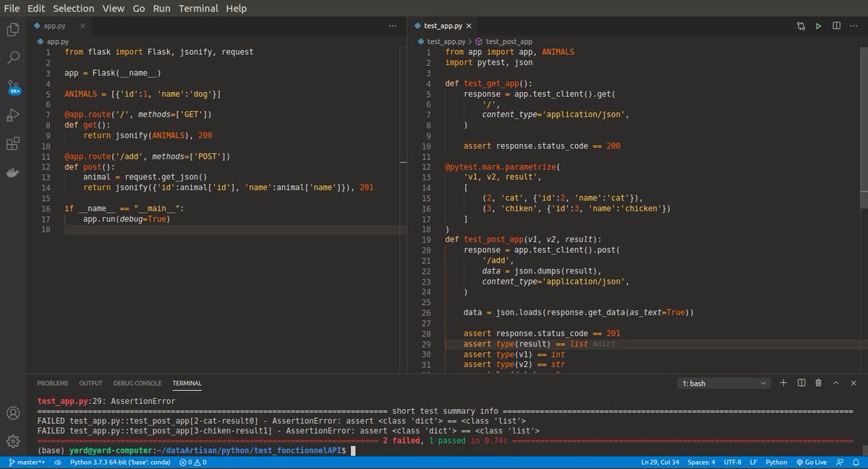Open the Go menu

pos(139,8)
